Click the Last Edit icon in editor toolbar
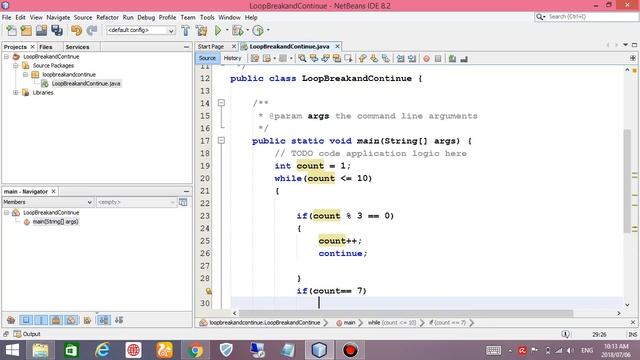This screenshot has height=360, width=640. [x=255, y=59]
